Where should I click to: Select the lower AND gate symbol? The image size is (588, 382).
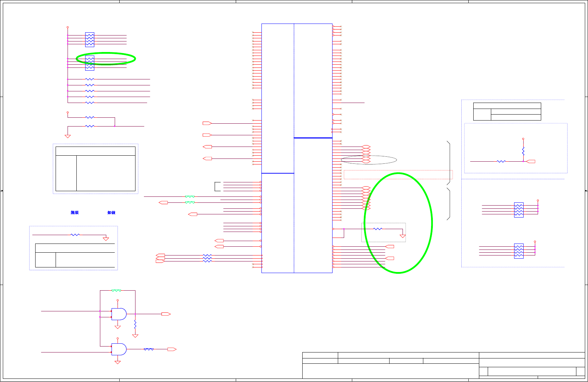pos(119,349)
